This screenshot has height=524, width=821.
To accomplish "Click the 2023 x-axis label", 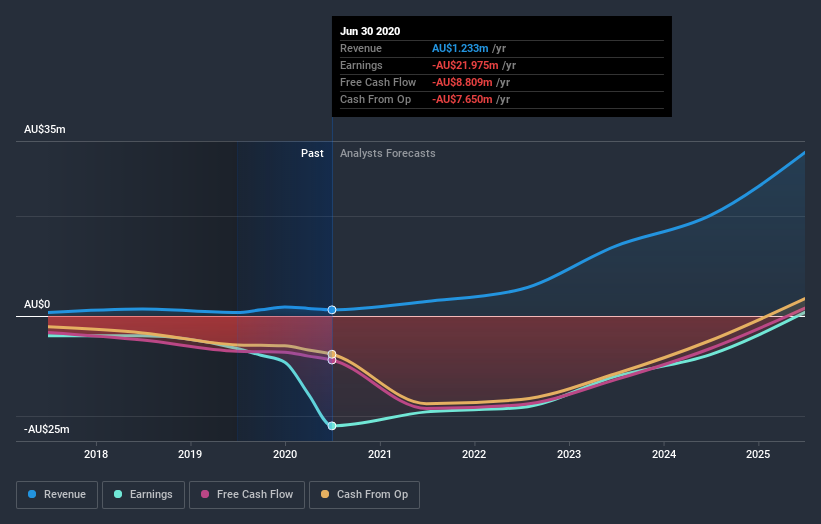I will tap(569, 454).
